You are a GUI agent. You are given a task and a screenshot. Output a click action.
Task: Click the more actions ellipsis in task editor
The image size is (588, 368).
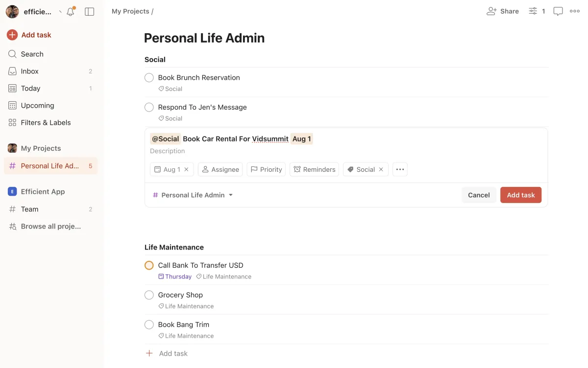(400, 169)
